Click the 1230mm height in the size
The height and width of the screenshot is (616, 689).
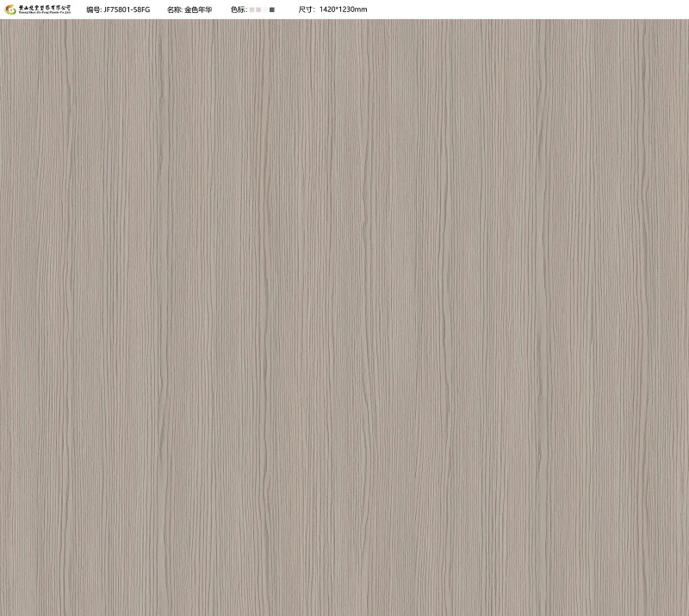(353, 9)
